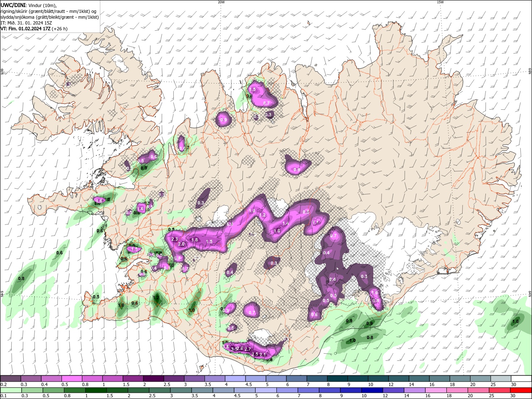This screenshot has width=532, height=399.
Task: Click the '2.1' value on the south coast
Action: pos(263,354)
